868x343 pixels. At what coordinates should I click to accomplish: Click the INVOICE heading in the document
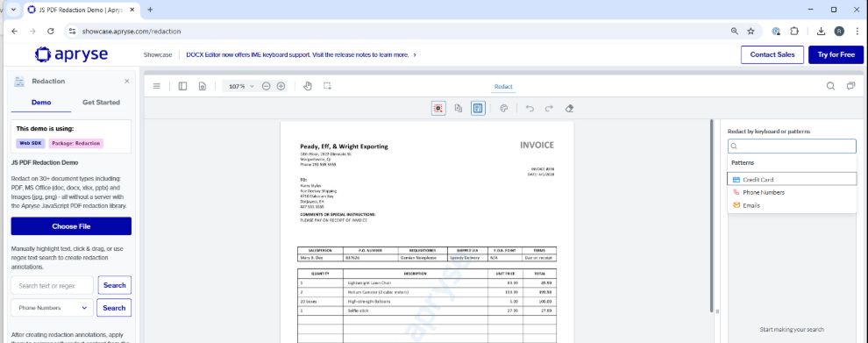coord(537,145)
